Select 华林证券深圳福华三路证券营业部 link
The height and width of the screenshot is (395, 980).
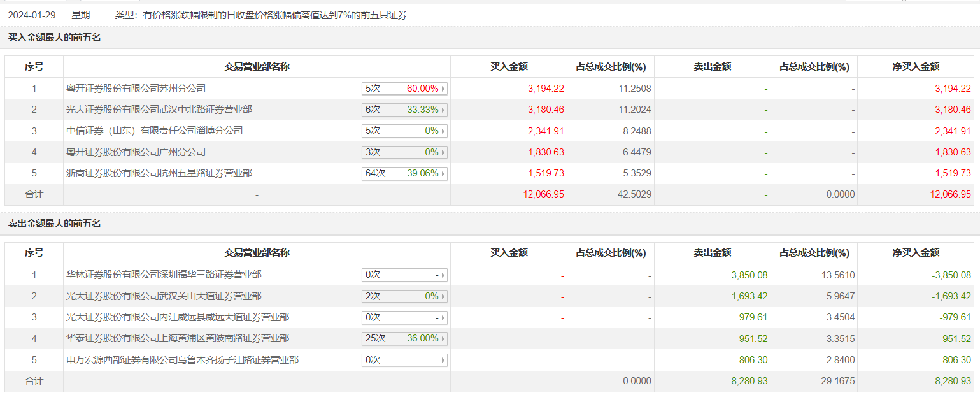click(164, 275)
